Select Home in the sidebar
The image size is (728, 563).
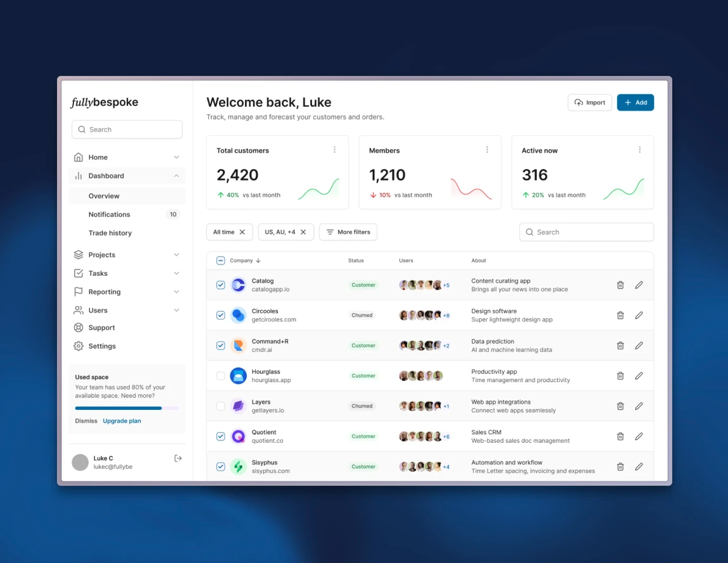pyautogui.click(x=127, y=158)
